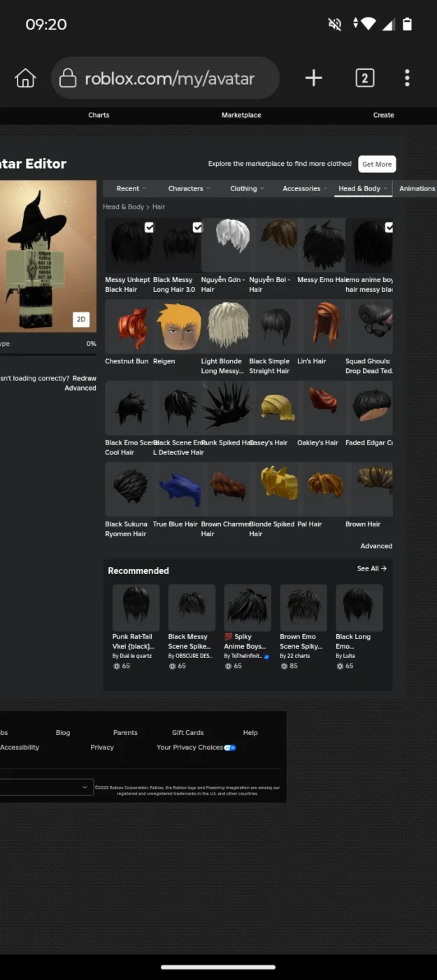
Task: Expand the Characters dropdown tab
Action: pos(189,188)
